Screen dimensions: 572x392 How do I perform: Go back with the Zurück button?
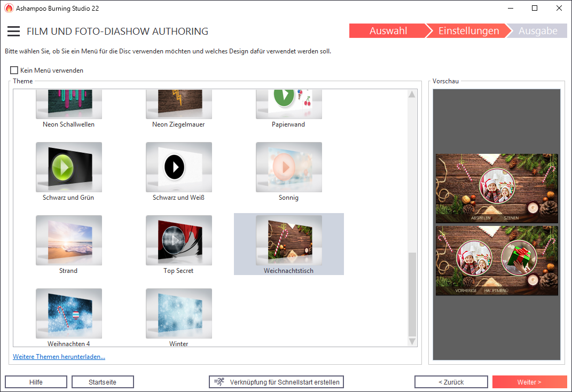tap(451, 382)
